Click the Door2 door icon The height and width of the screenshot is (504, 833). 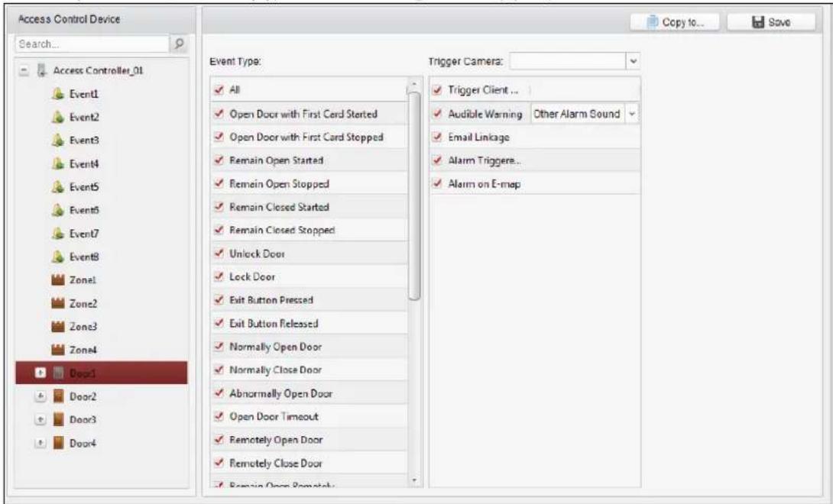58,396
